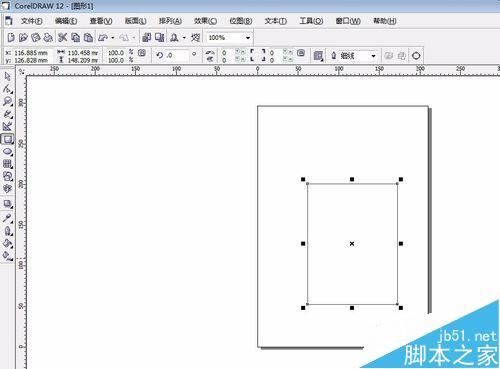Image resolution: width=500 pixels, height=369 pixels.
Task: Select the Shape tool in the toolbox
Action: (x=7, y=89)
